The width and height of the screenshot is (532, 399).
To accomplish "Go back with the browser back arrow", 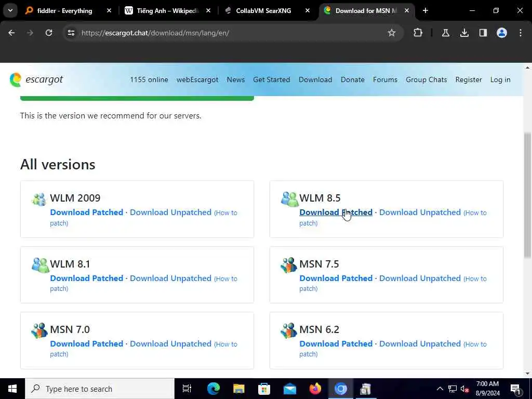I will 11,33.
